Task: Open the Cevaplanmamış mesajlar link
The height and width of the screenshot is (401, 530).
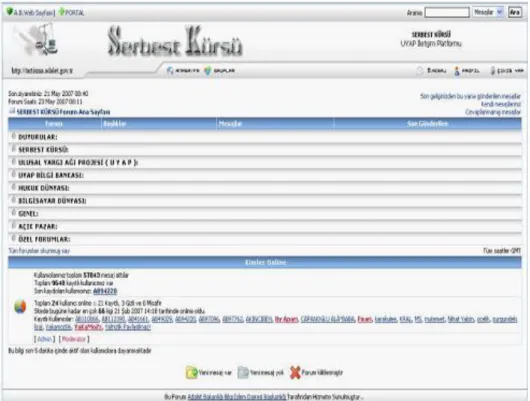Action: (x=493, y=112)
